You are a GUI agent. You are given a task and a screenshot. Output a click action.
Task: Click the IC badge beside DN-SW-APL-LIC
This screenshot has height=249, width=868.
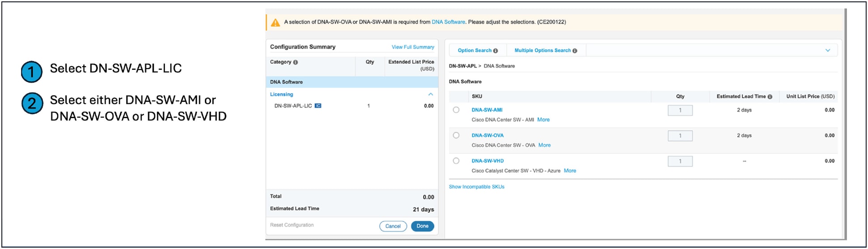pyautogui.click(x=318, y=106)
